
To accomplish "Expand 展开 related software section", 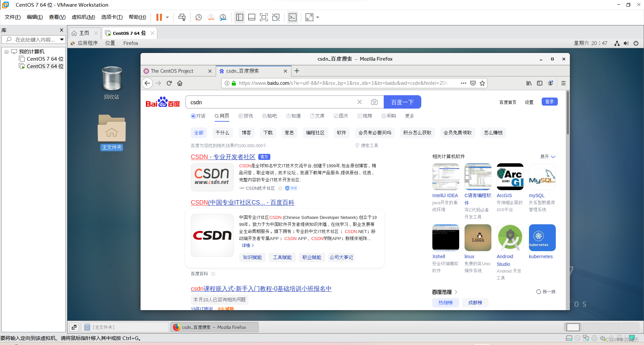I will 548,157.
